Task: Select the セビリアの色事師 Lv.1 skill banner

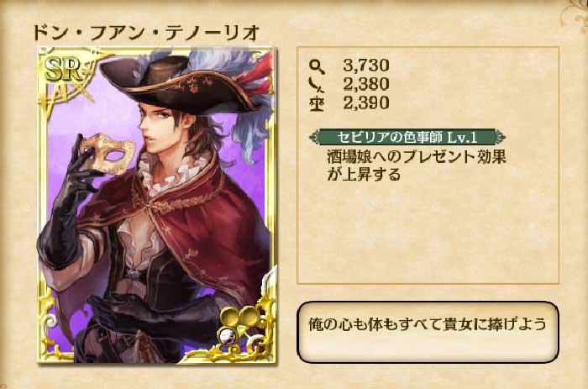Action: [407, 137]
